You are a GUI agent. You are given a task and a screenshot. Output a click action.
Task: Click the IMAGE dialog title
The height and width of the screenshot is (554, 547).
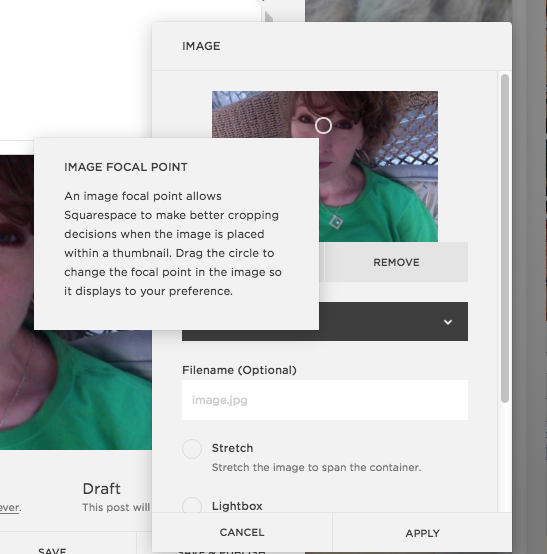201,46
